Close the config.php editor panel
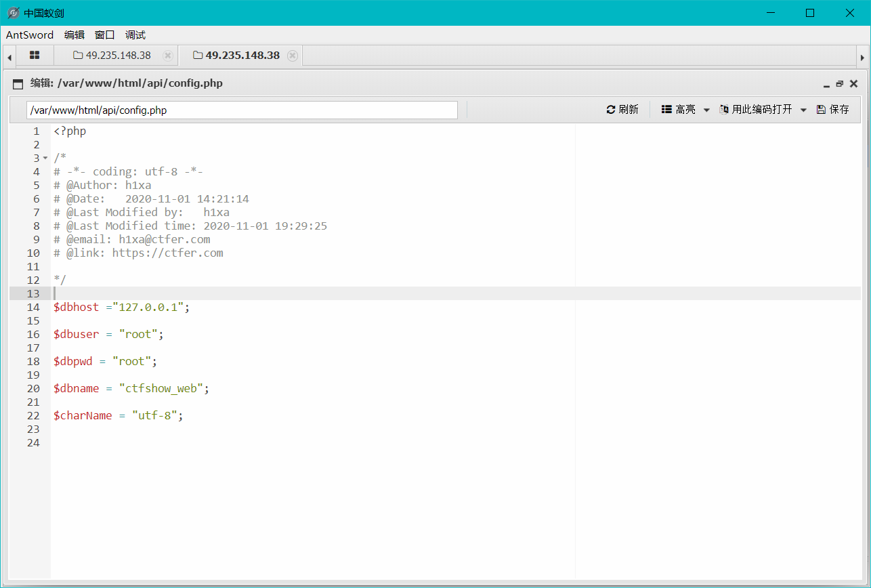Screen dimensions: 871x588 pyautogui.click(x=853, y=84)
